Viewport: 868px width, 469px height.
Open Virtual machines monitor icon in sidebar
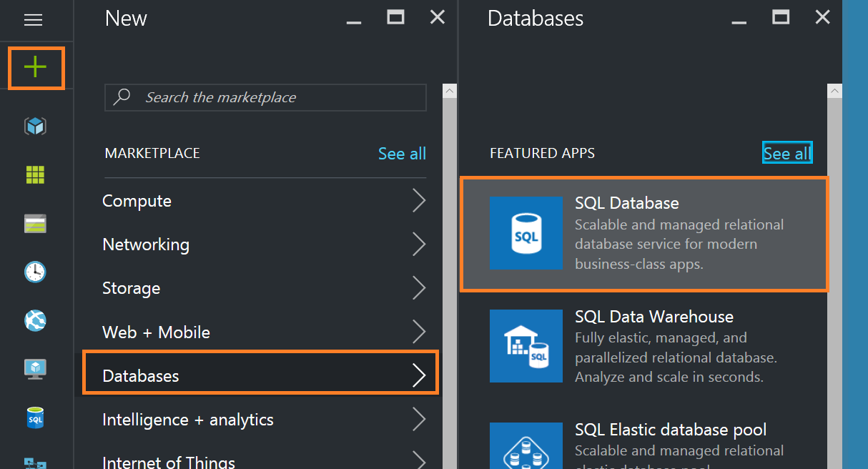[x=35, y=369]
